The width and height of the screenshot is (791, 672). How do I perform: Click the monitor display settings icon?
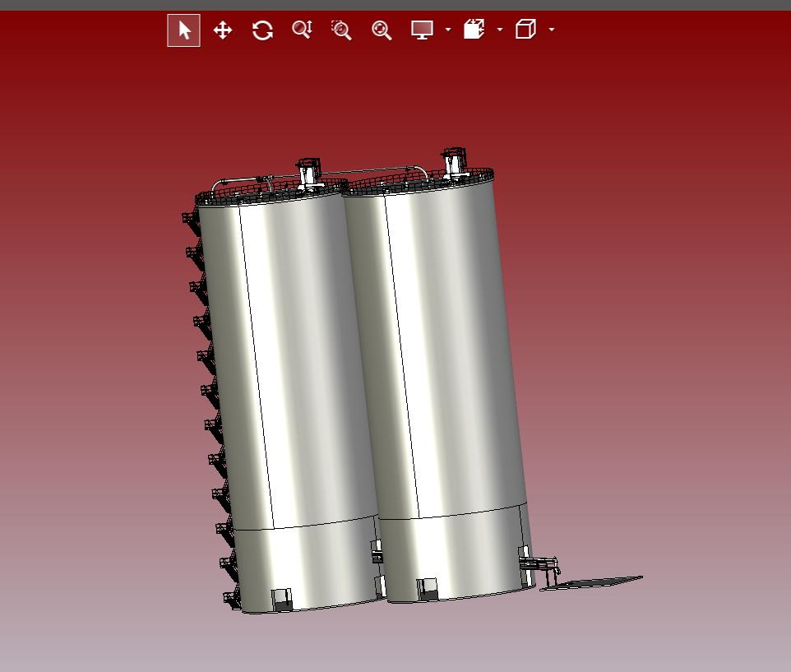422,30
